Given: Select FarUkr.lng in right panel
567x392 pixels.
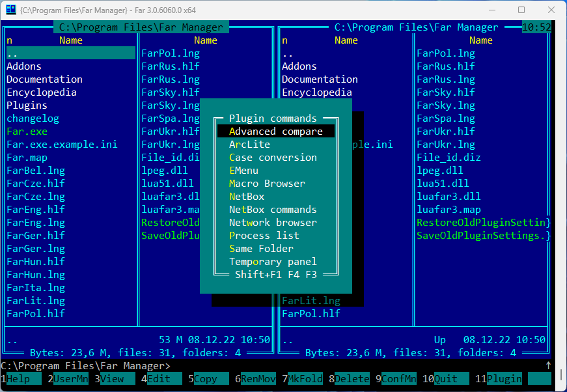Looking at the screenshot, I should tap(446, 145).
